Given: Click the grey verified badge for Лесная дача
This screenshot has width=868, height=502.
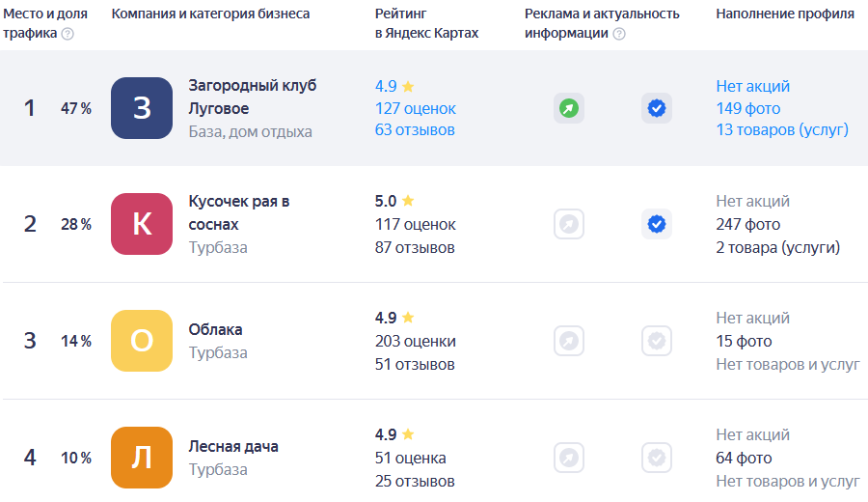Looking at the screenshot, I should tap(657, 458).
